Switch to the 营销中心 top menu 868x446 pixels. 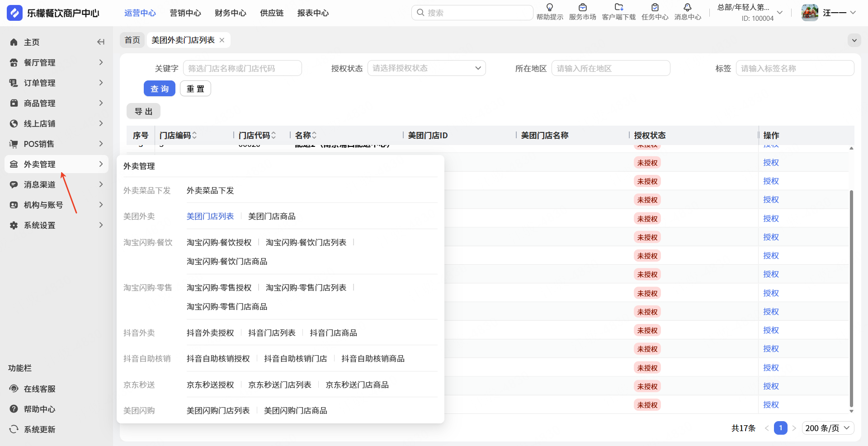[x=185, y=13]
